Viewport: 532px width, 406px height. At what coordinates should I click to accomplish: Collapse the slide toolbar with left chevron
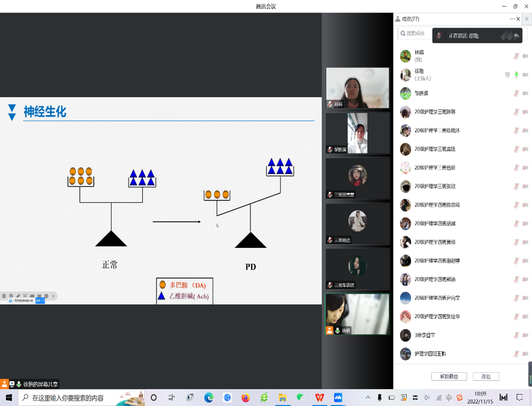pyautogui.click(x=54, y=296)
